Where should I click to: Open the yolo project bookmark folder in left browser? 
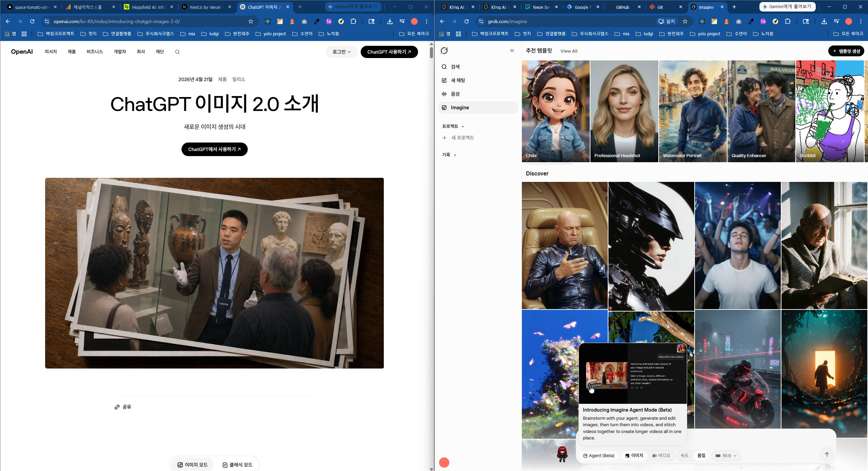(271, 34)
